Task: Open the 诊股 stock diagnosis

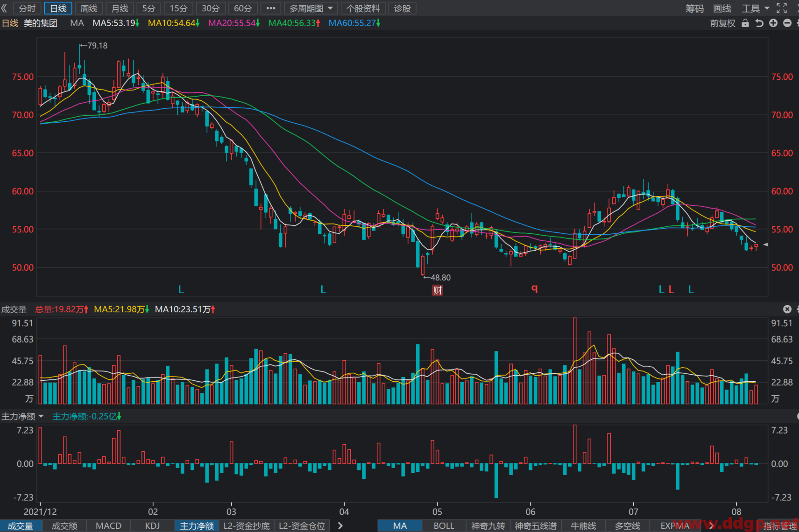Action: click(403, 8)
